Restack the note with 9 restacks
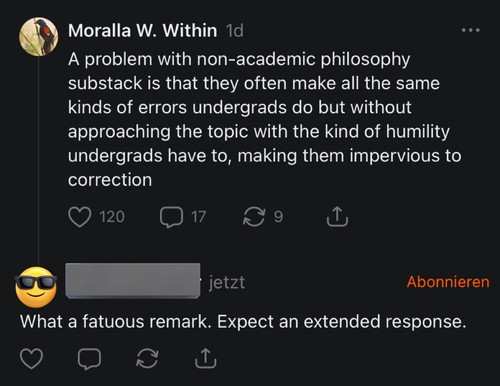The width and height of the screenshot is (500, 386). point(254,217)
